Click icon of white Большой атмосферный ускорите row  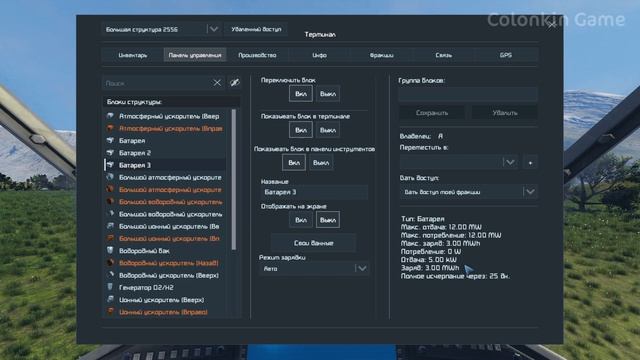coord(110,177)
